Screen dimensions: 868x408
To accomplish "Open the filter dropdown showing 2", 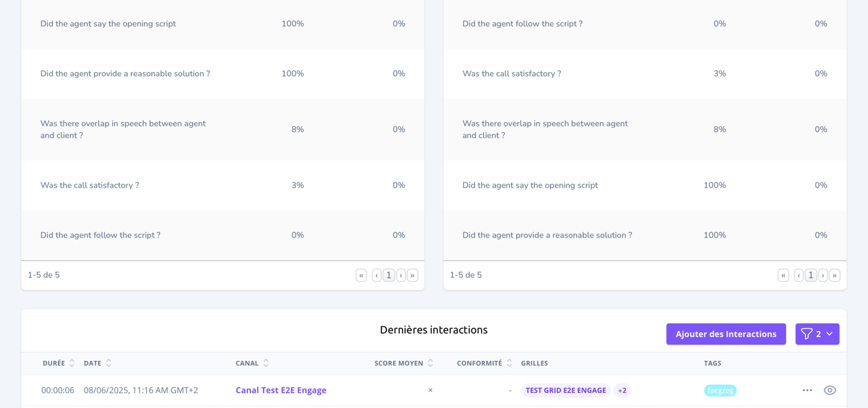I will 817,334.
